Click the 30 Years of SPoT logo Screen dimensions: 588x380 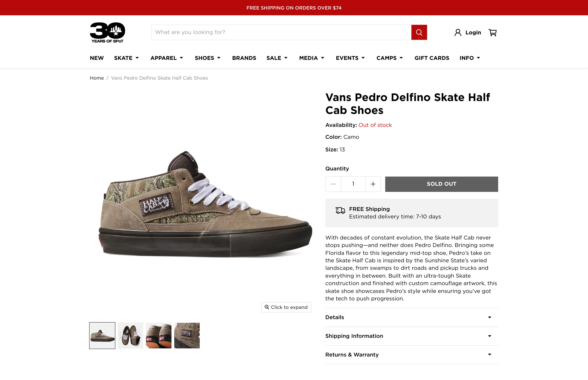[x=107, y=32]
